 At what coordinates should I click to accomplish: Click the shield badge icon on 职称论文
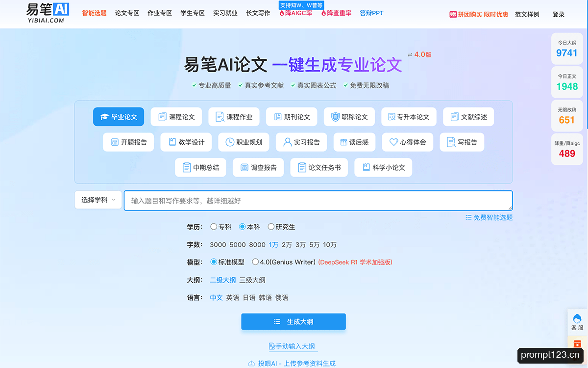pos(335,117)
